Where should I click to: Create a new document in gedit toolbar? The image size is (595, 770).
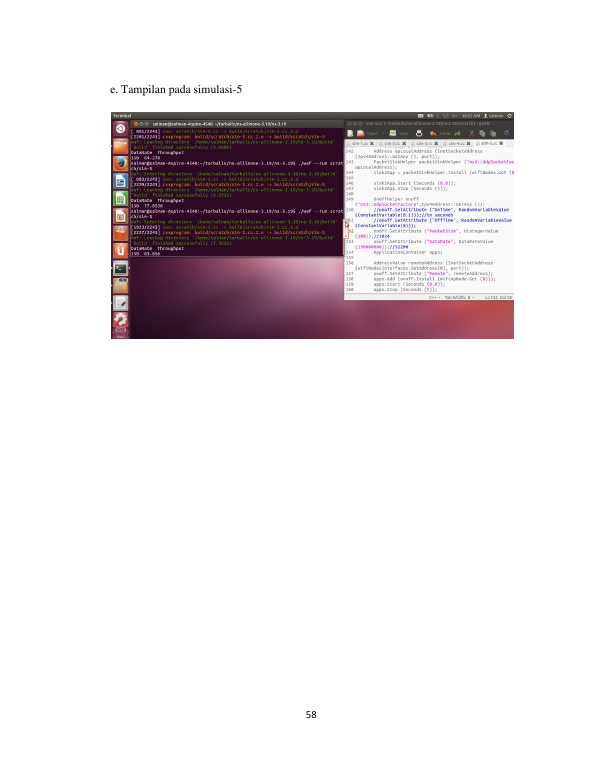tap(350, 133)
